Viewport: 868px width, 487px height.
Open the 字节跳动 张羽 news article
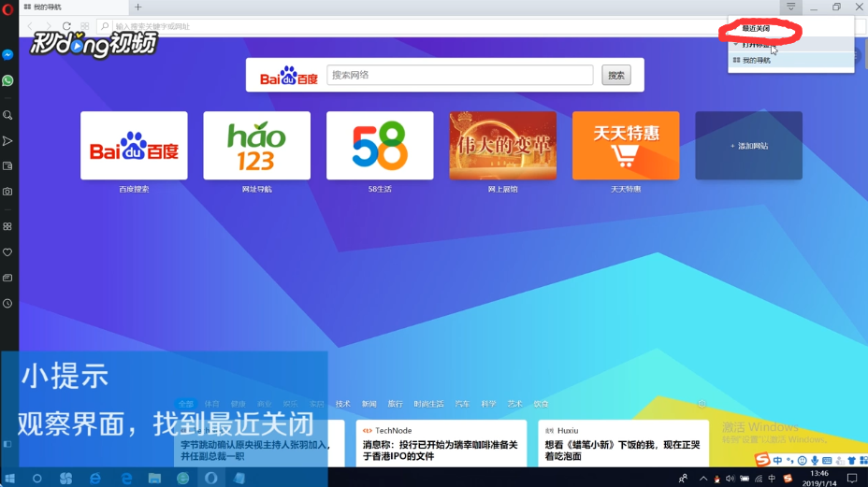point(259,443)
